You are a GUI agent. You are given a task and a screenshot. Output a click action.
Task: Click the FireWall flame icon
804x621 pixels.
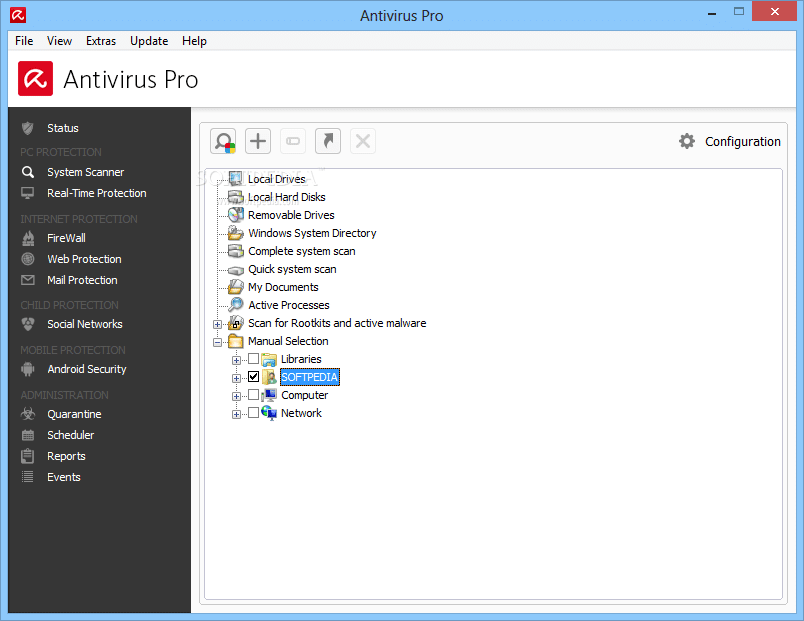[28, 238]
